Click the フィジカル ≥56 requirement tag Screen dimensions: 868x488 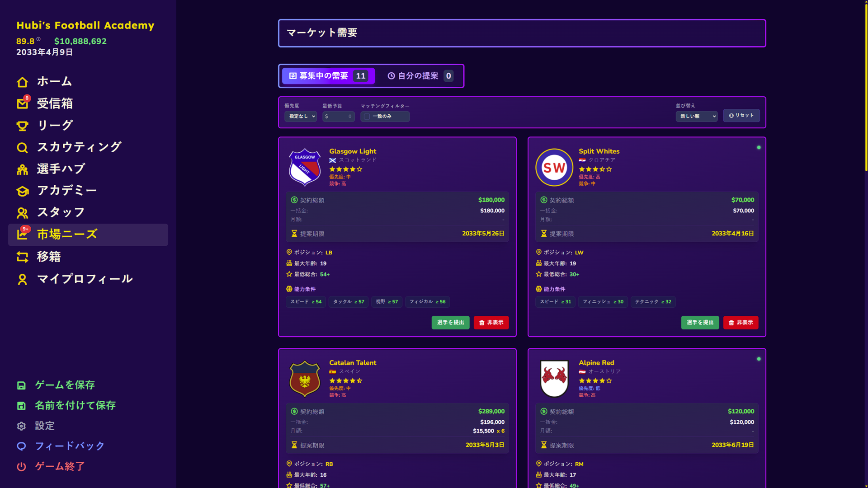coord(427,302)
